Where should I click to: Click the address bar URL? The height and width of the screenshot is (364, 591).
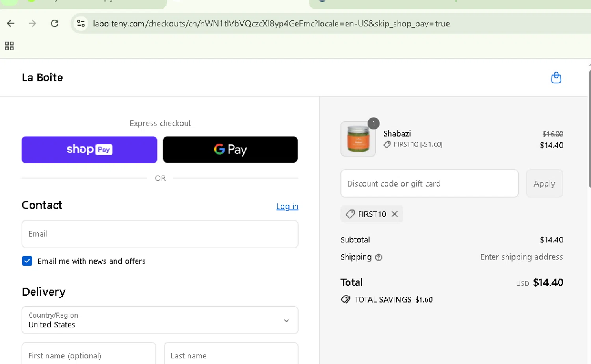coord(271,24)
